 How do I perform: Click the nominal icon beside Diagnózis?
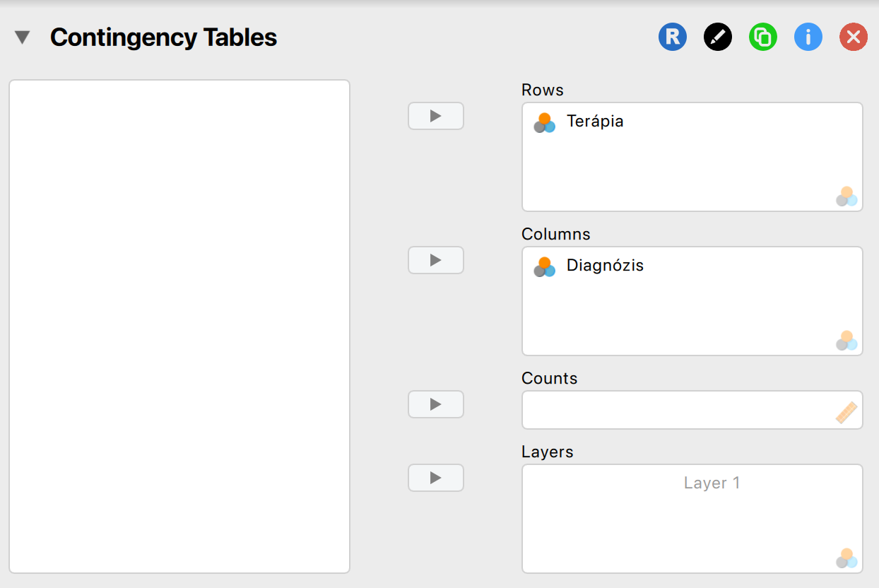click(x=544, y=267)
